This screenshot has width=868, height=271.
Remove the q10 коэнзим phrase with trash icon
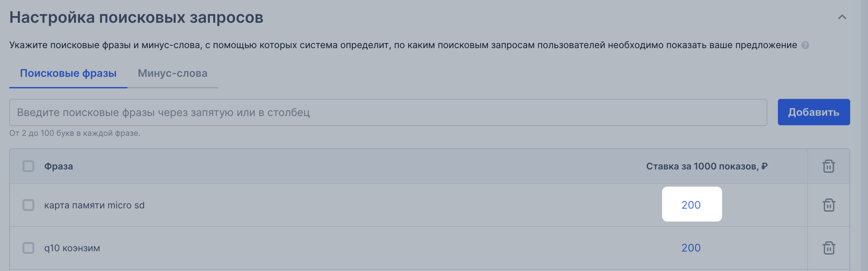pos(829,248)
